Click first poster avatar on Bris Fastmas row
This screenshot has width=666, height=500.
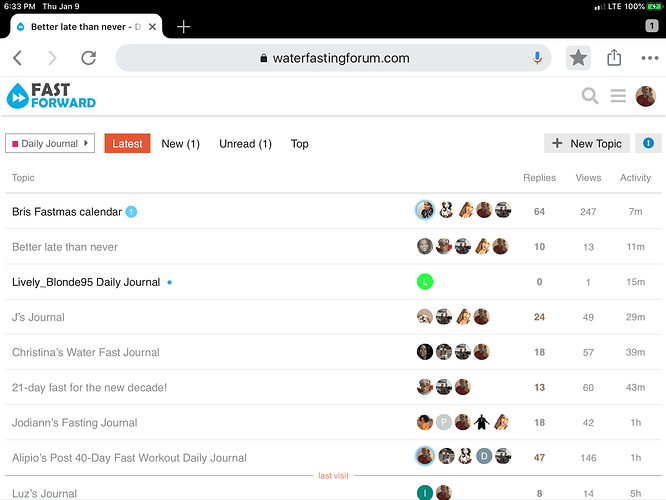tap(425, 210)
